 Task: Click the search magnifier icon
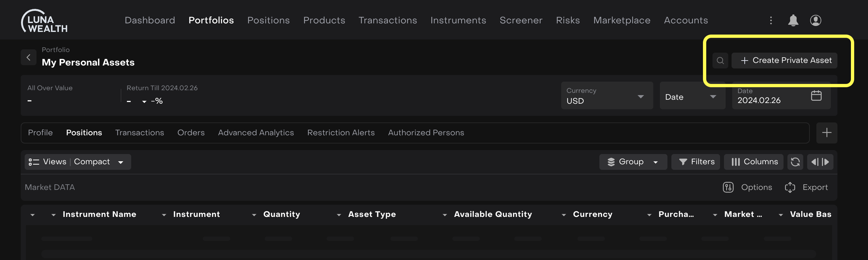point(720,60)
